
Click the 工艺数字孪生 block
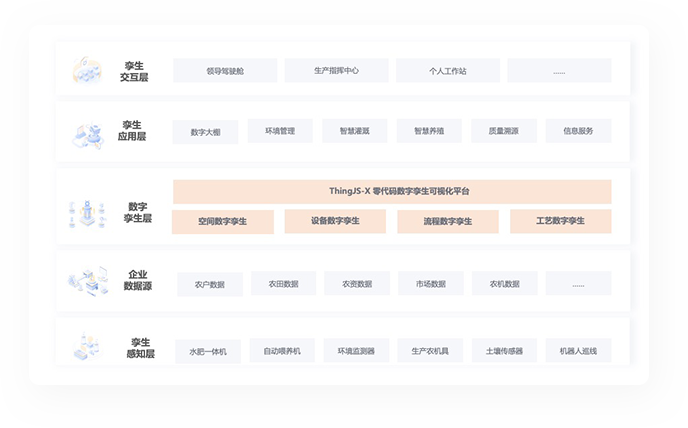560,220
